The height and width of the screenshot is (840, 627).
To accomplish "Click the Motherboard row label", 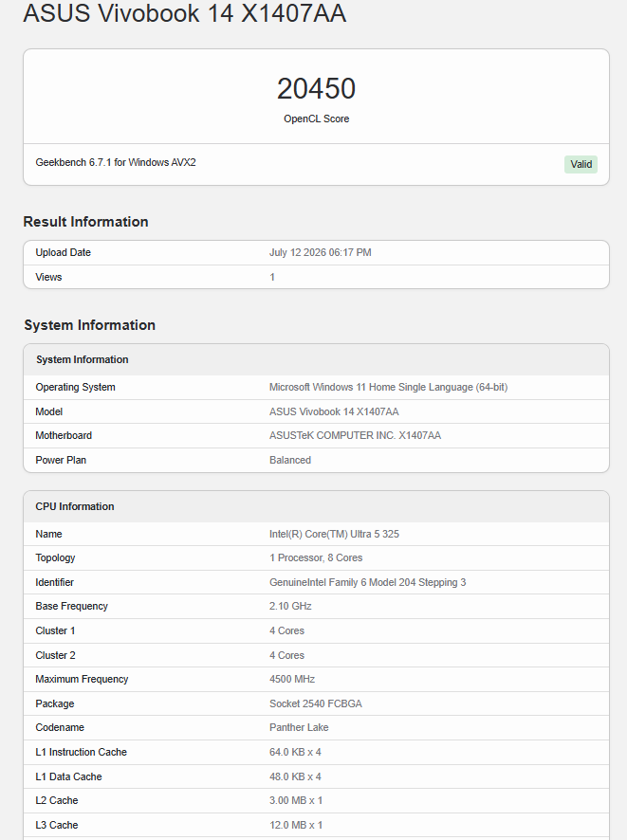I will 64,435.
